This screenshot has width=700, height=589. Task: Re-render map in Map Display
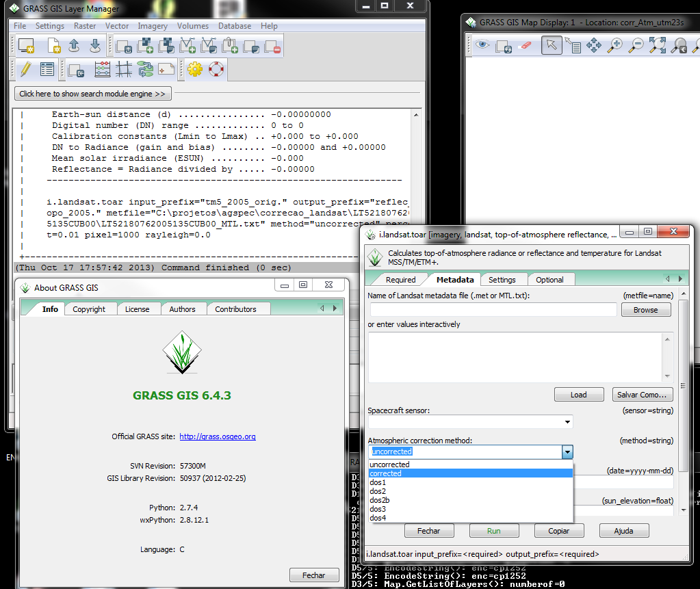504,46
